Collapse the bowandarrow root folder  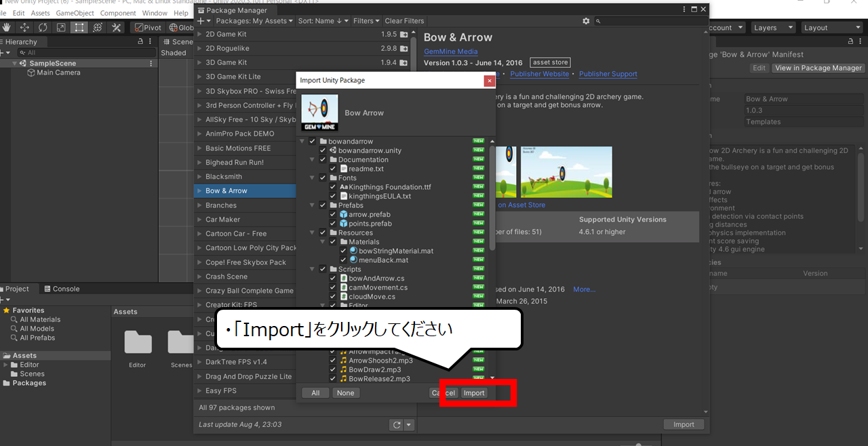(302, 141)
